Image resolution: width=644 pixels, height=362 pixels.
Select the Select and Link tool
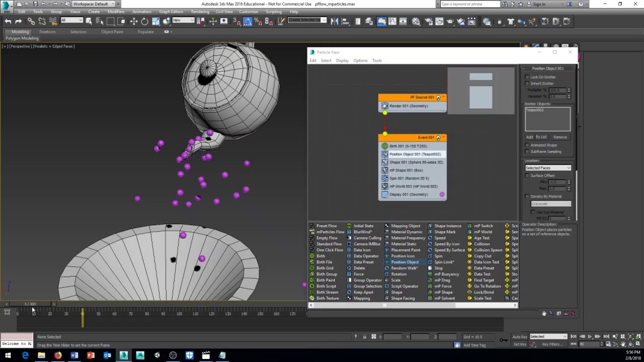pyautogui.click(x=31, y=21)
